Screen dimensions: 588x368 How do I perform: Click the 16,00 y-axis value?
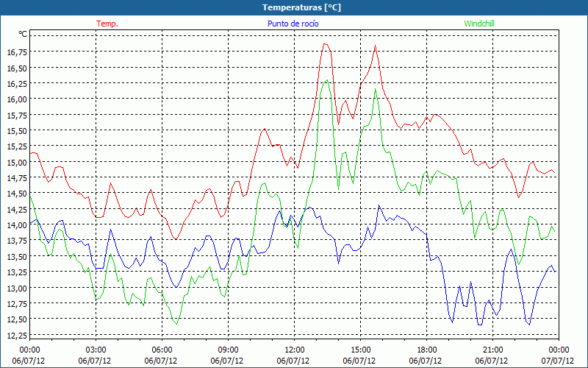point(17,99)
